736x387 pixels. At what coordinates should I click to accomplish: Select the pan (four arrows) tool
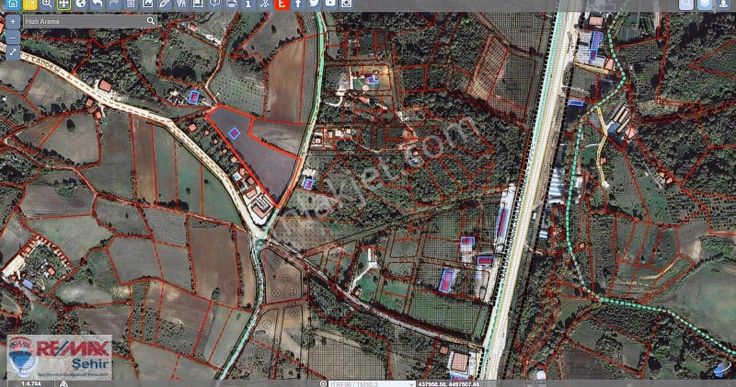[64, 4]
